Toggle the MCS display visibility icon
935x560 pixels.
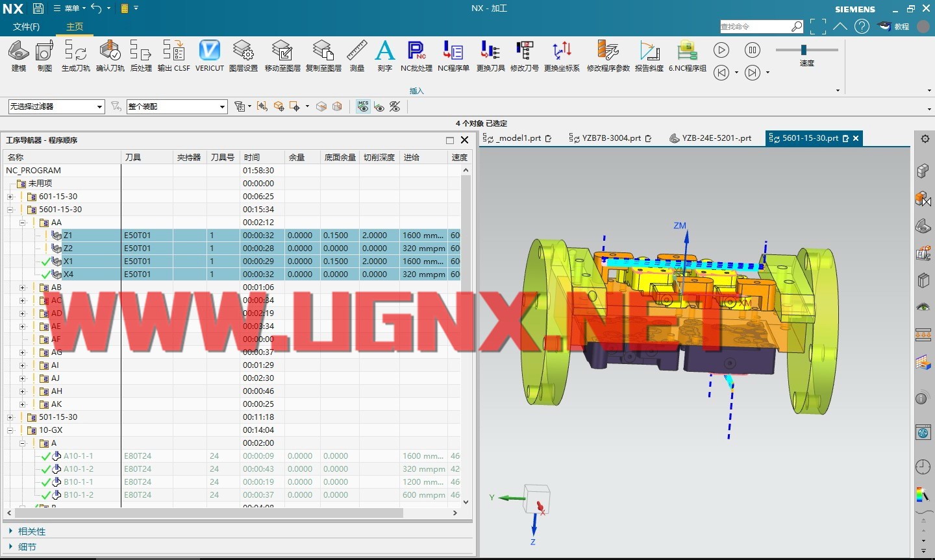[363, 106]
